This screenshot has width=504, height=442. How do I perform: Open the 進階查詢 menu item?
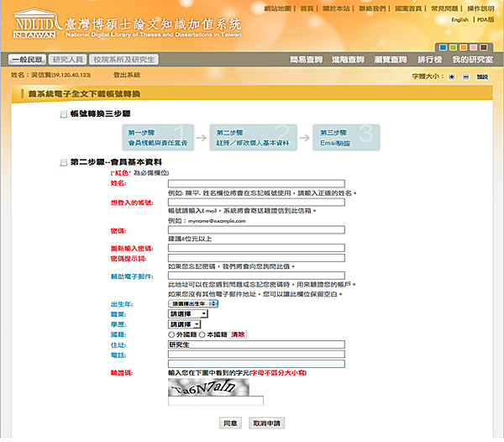347,60
